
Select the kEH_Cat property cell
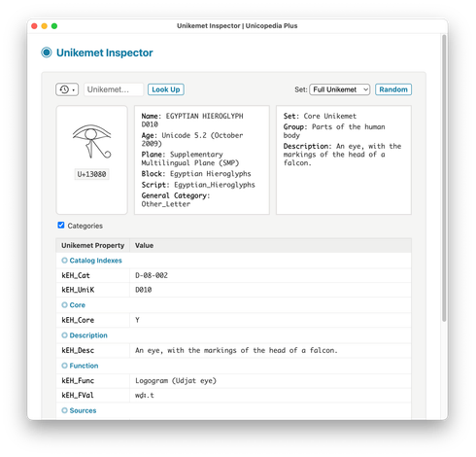pos(93,275)
